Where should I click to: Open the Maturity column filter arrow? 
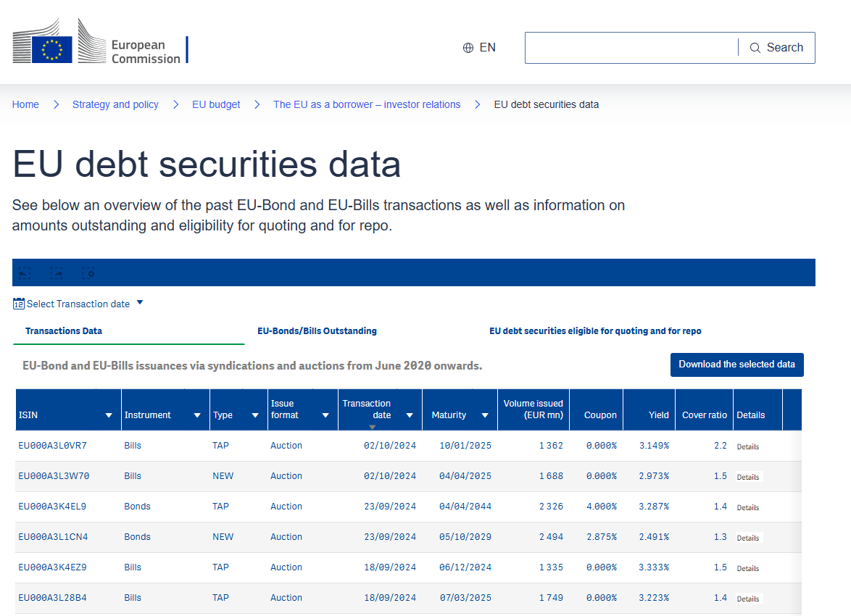click(x=485, y=415)
